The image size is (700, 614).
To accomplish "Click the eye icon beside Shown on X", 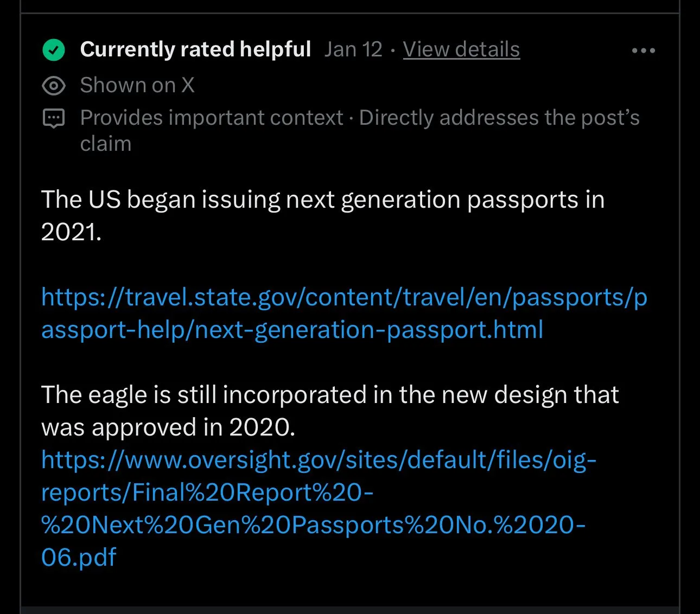I will (x=54, y=86).
